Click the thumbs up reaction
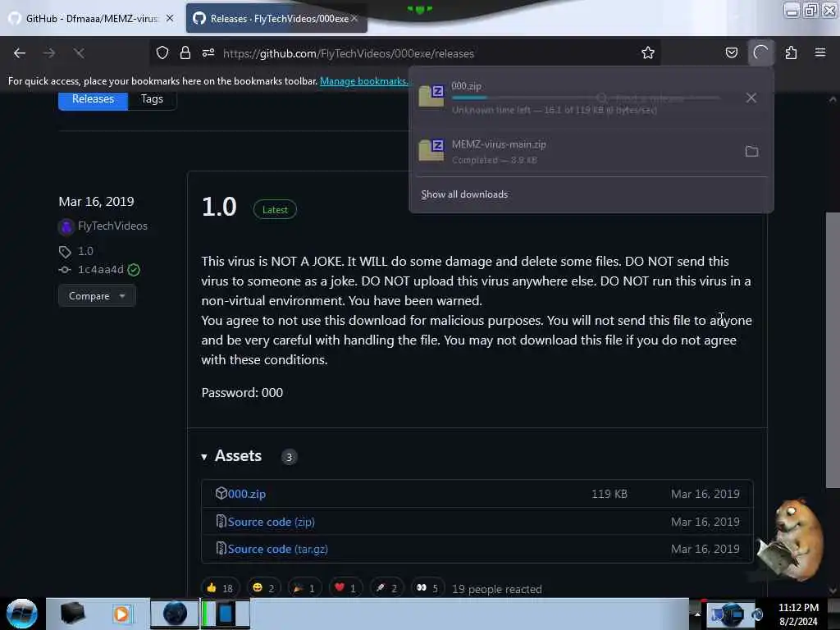The width and height of the screenshot is (840, 630). (x=220, y=588)
